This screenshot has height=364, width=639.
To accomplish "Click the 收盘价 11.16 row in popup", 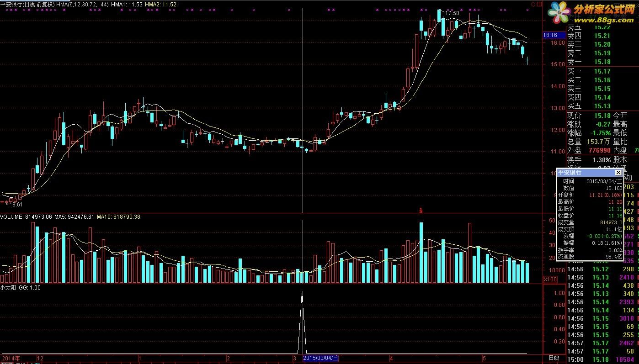I will pos(590,216).
